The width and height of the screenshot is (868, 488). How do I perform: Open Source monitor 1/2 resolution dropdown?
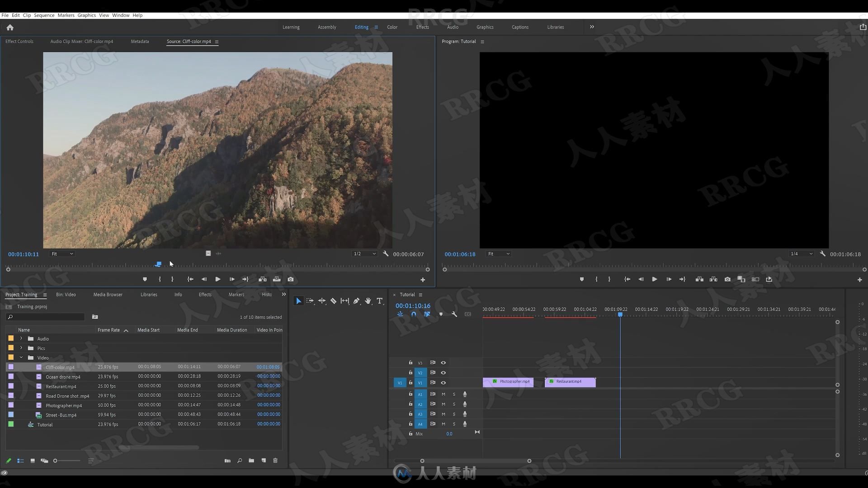tap(364, 254)
